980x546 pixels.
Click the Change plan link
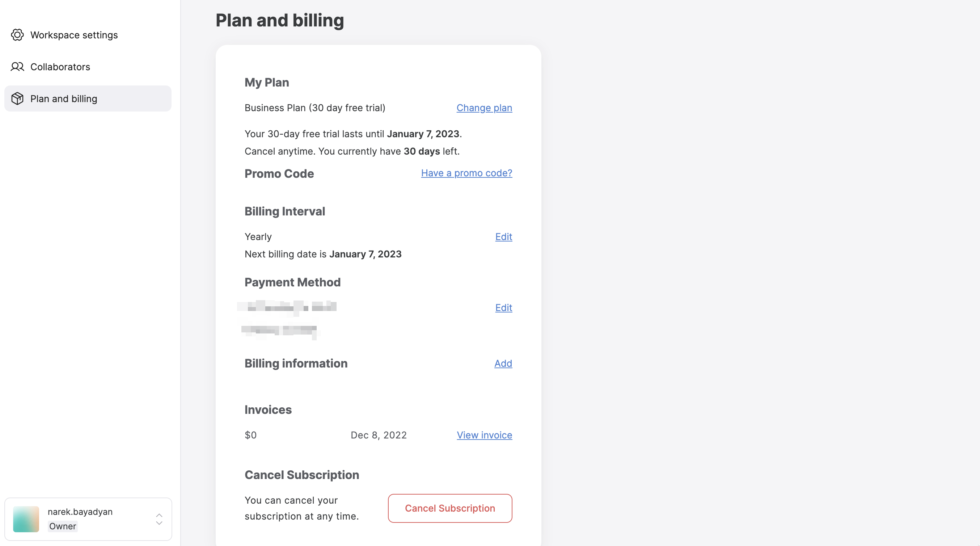(484, 108)
